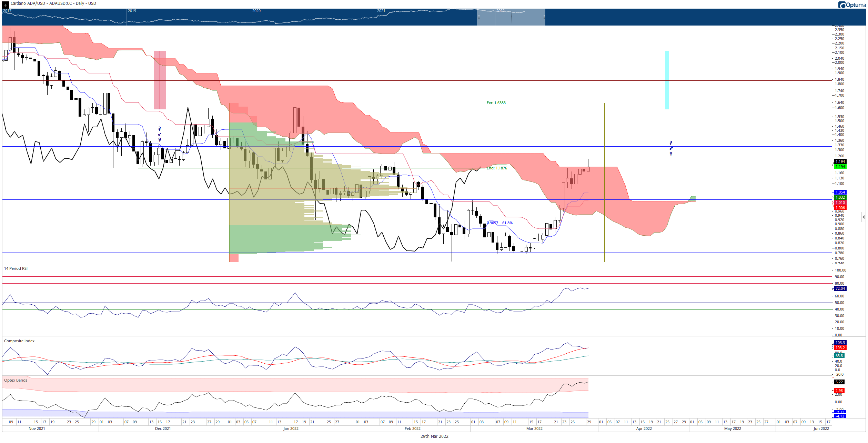Click the -4.12 Optex Bands tag

point(840,416)
